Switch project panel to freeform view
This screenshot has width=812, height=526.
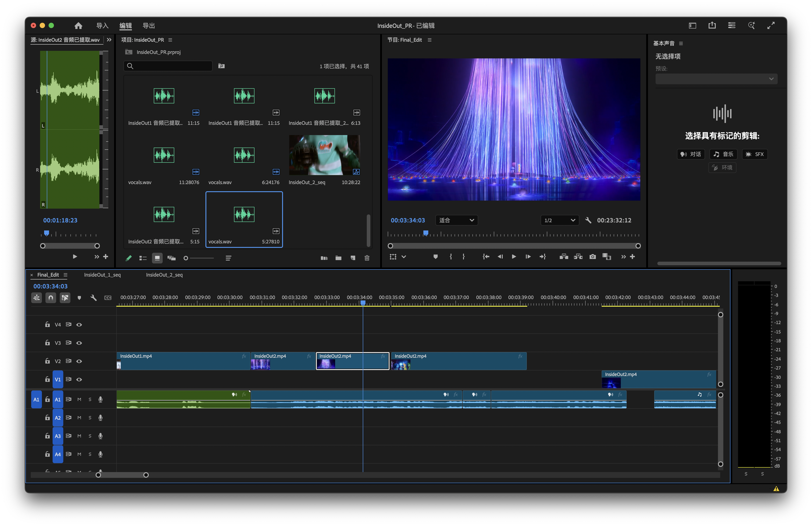tap(171, 258)
